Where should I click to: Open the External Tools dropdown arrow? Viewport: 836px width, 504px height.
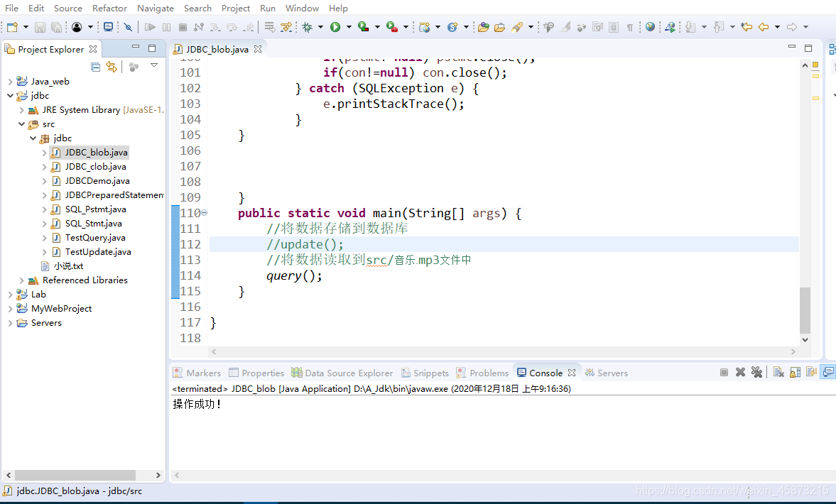tap(406, 27)
